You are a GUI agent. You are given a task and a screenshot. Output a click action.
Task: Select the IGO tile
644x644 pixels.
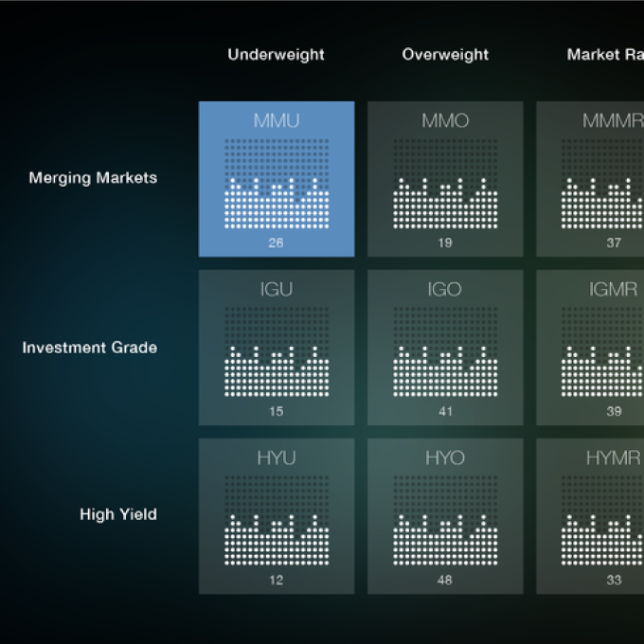pyautogui.click(x=445, y=348)
